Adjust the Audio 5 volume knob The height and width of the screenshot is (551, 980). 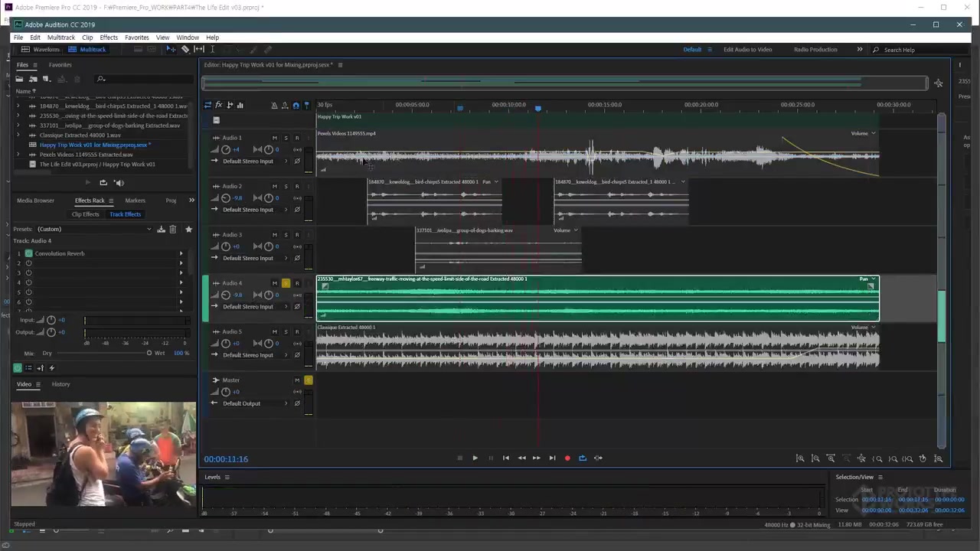coord(226,344)
